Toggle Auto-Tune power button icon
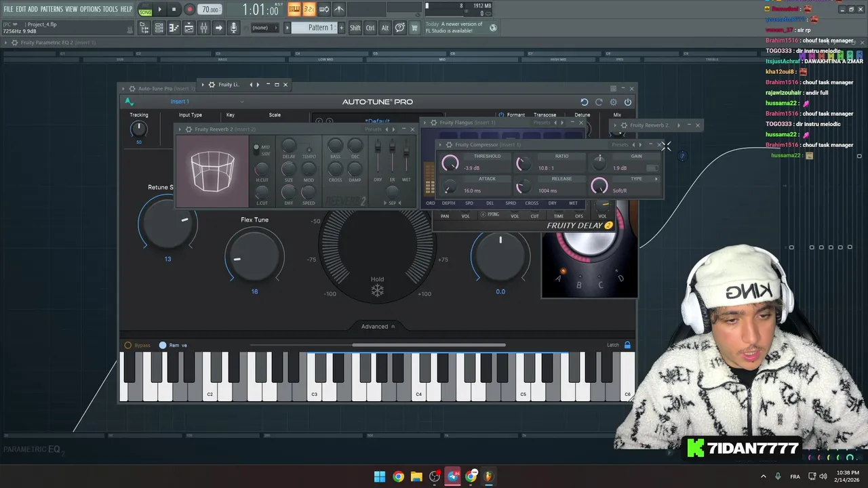Screen dimensions: 868x488 coord(628,102)
